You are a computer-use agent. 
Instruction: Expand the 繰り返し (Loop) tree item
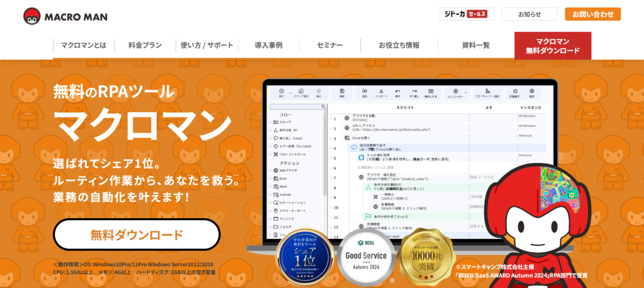click(270, 138)
